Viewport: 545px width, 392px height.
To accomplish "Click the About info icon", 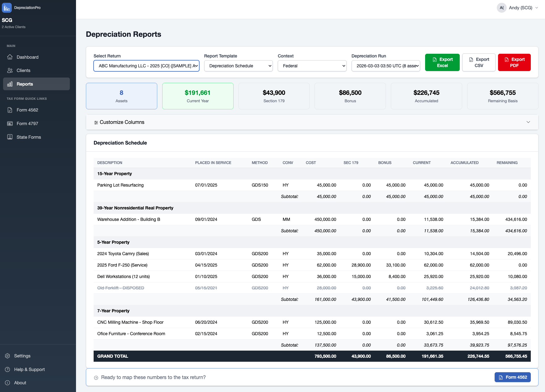I will click(7, 383).
